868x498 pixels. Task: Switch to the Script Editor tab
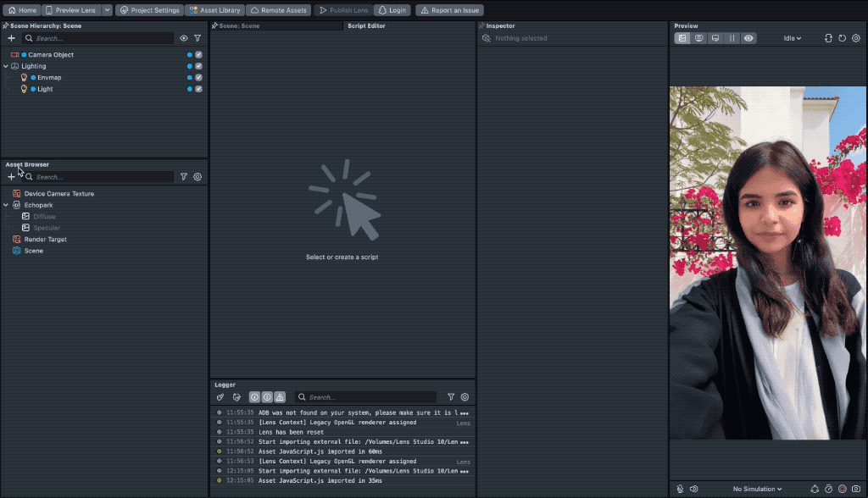coord(366,26)
